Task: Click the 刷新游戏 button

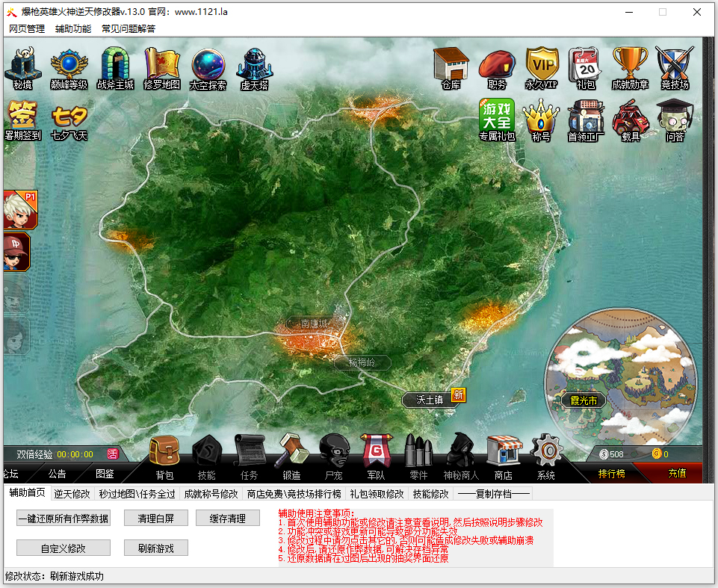Action: point(155,548)
